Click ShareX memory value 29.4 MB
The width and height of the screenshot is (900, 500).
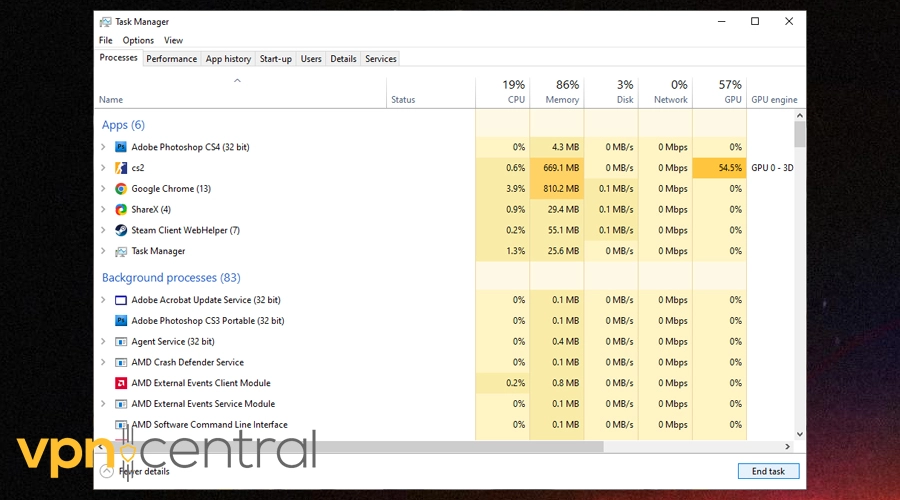[557, 210]
